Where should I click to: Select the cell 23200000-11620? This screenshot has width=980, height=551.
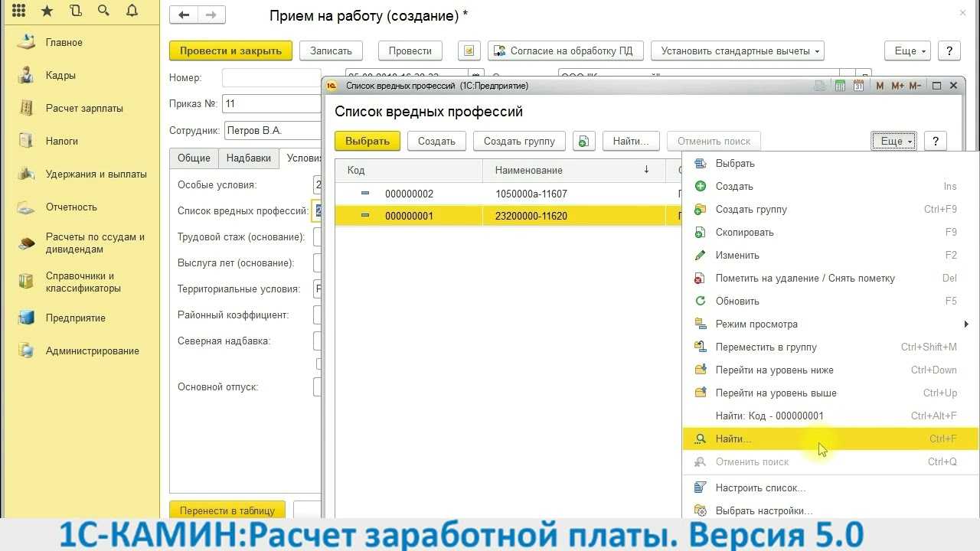574,216
